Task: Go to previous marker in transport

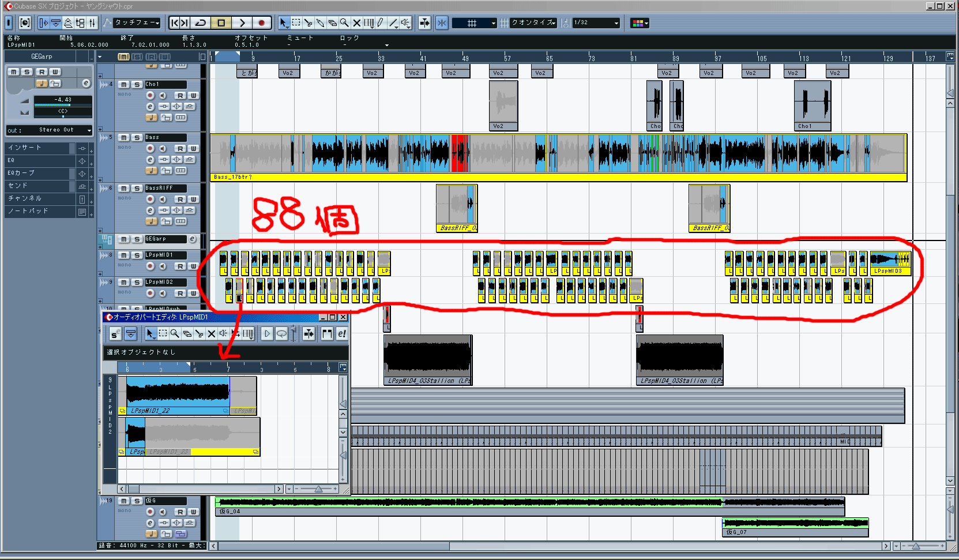Action: click(174, 23)
